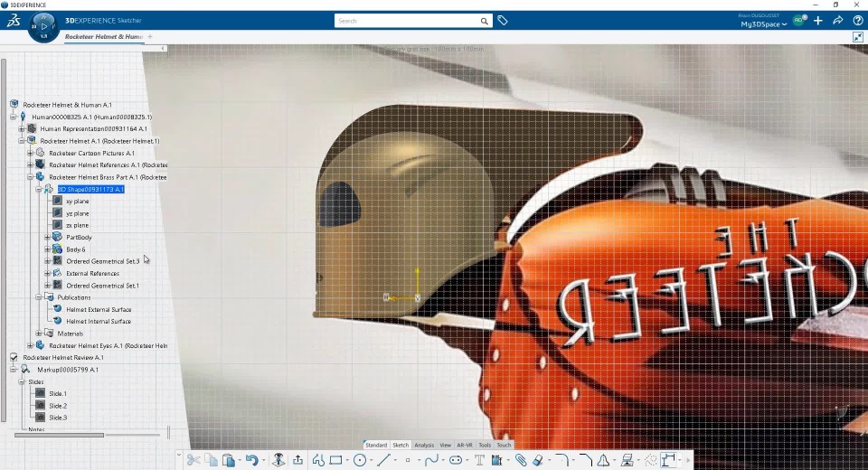Viewport: 868px width, 470px height.
Task: Select the Line sketch tool
Action: [x=383, y=460]
